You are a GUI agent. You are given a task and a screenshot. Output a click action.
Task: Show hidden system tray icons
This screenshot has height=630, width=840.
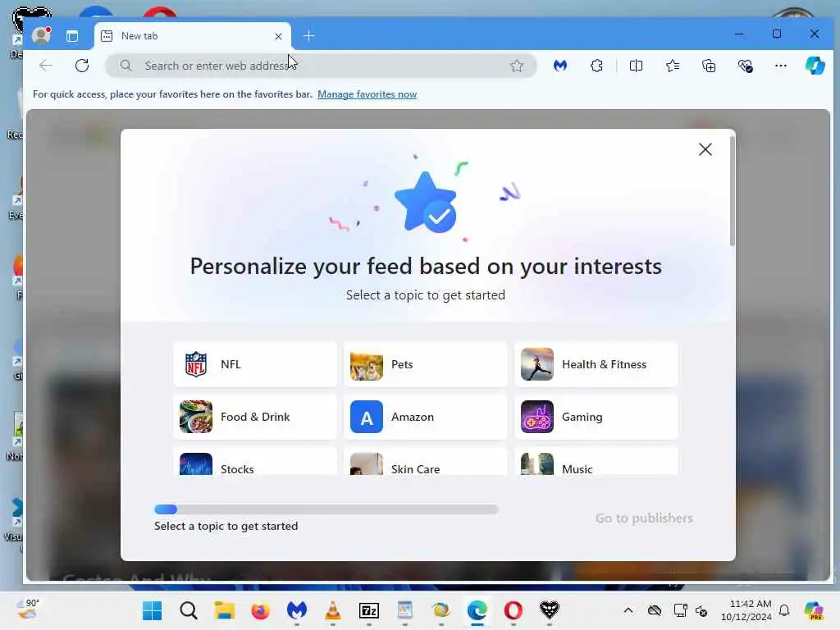[x=628, y=610]
